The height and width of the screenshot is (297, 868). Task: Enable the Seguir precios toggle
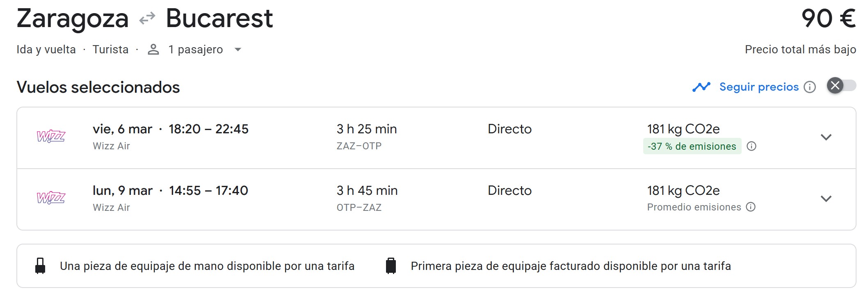[841, 86]
